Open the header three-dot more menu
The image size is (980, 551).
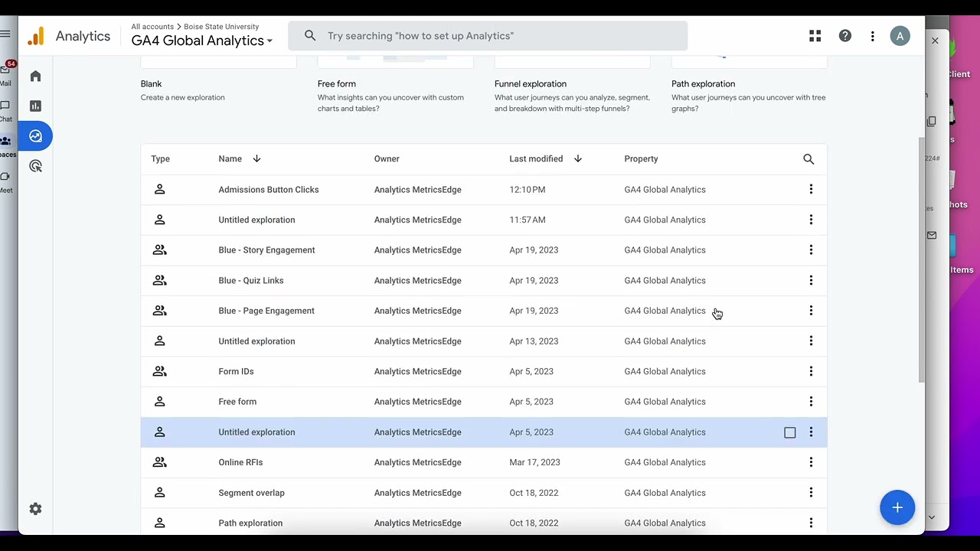click(873, 36)
